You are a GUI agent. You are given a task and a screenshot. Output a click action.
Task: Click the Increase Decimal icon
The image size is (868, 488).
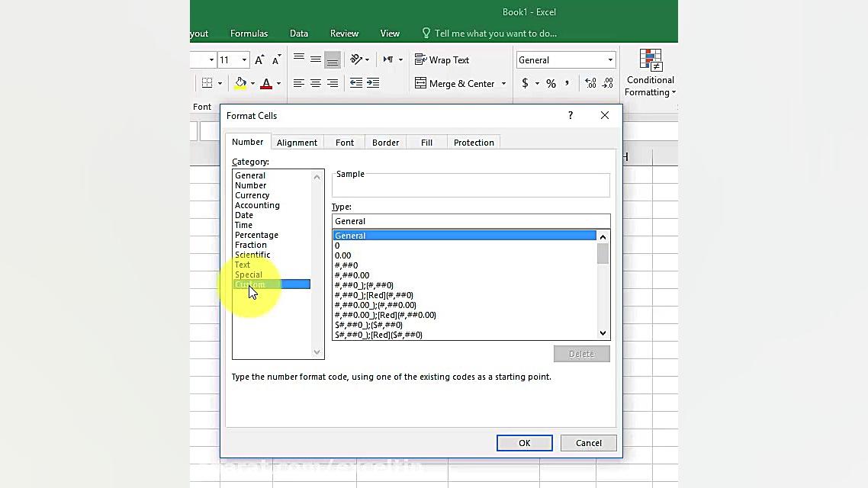(x=590, y=84)
